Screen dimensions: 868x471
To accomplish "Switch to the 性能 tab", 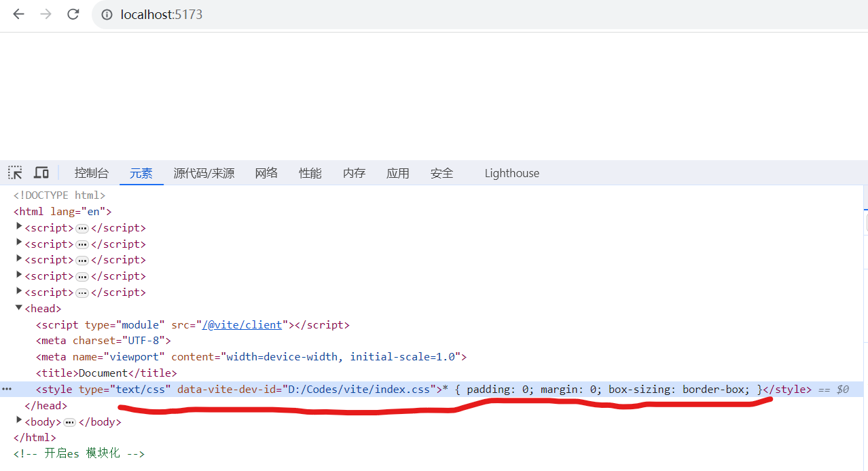I will 310,173.
